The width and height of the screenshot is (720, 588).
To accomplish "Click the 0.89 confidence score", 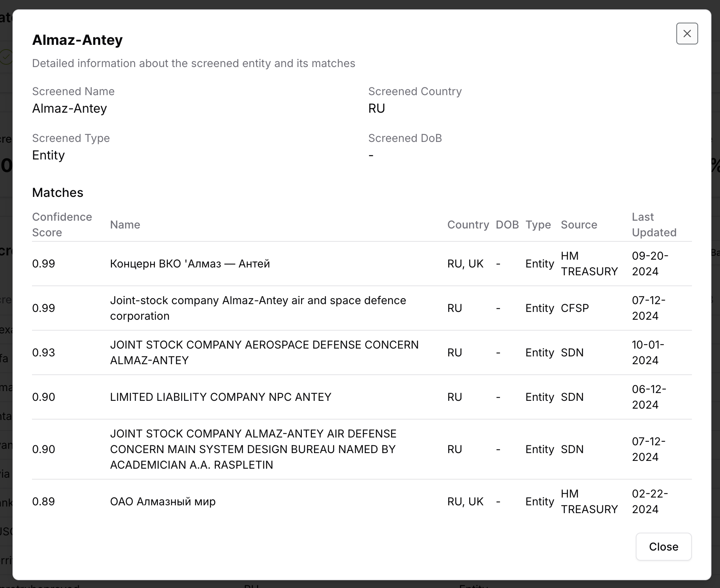I will tap(44, 501).
